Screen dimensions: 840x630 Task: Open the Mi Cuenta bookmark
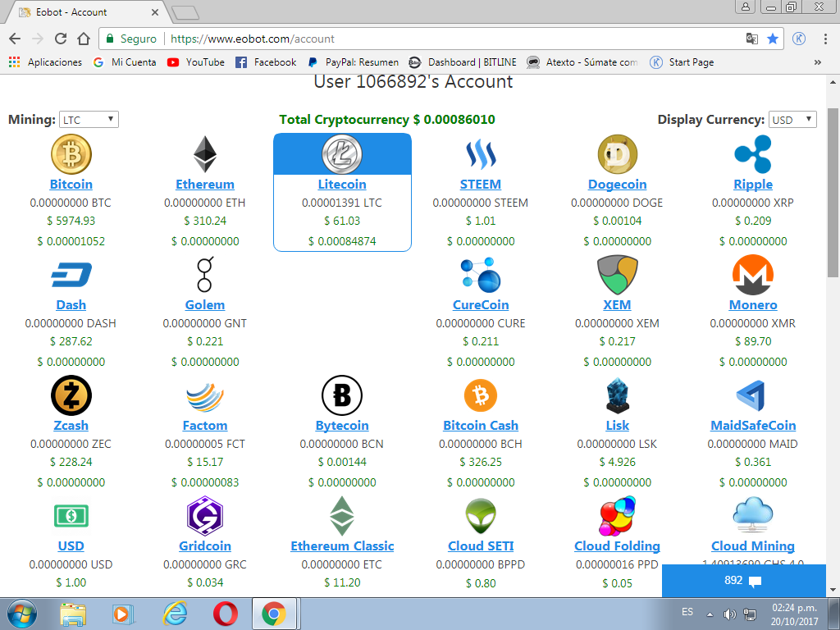pos(125,62)
